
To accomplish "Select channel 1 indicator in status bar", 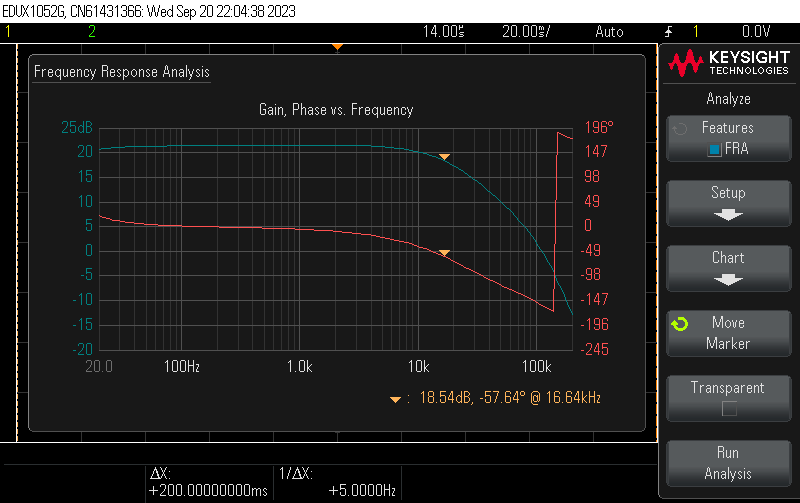I will [8, 32].
